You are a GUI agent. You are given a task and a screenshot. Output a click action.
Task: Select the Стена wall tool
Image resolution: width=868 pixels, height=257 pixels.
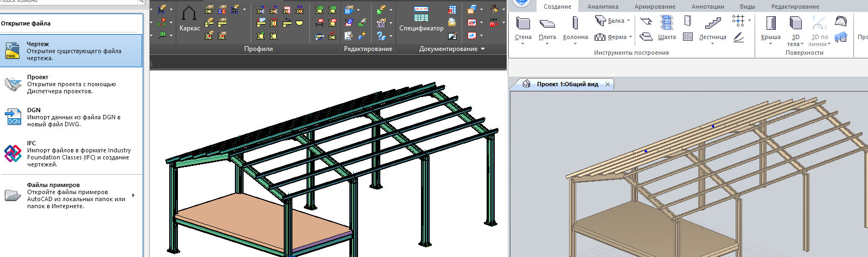tap(523, 28)
